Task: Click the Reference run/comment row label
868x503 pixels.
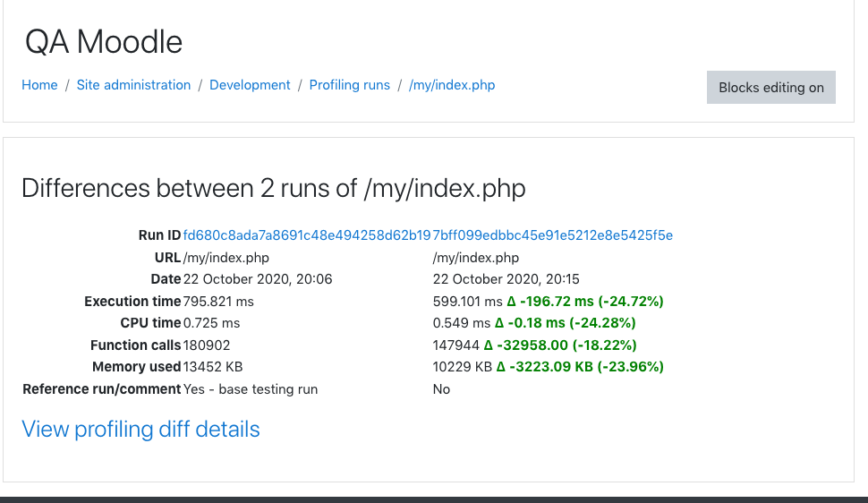Action: coord(102,388)
